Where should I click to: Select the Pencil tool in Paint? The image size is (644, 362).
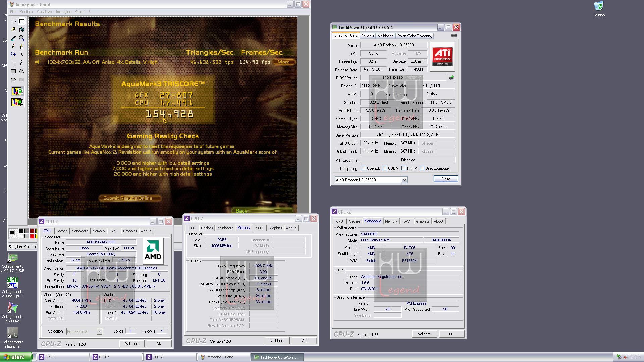[13, 46]
